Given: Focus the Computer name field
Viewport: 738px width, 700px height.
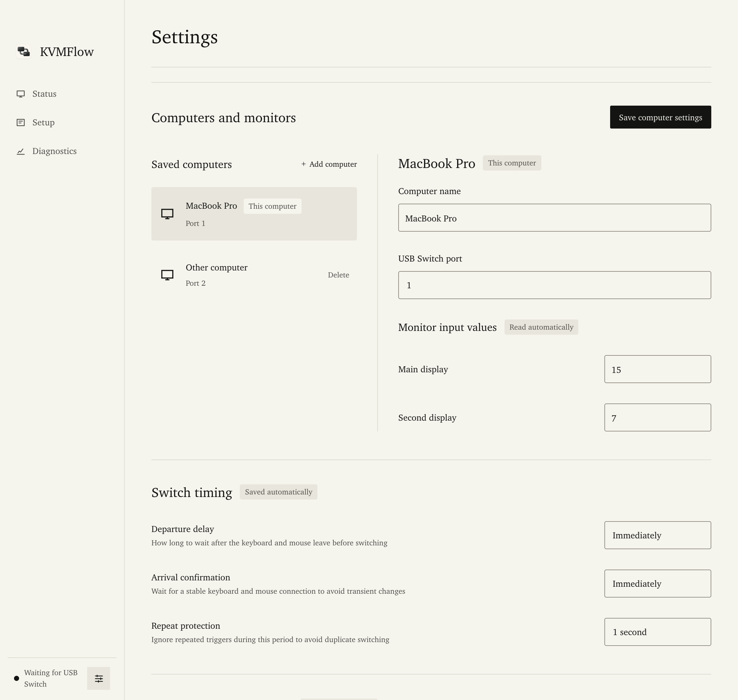Looking at the screenshot, I should pyautogui.click(x=554, y=218).
